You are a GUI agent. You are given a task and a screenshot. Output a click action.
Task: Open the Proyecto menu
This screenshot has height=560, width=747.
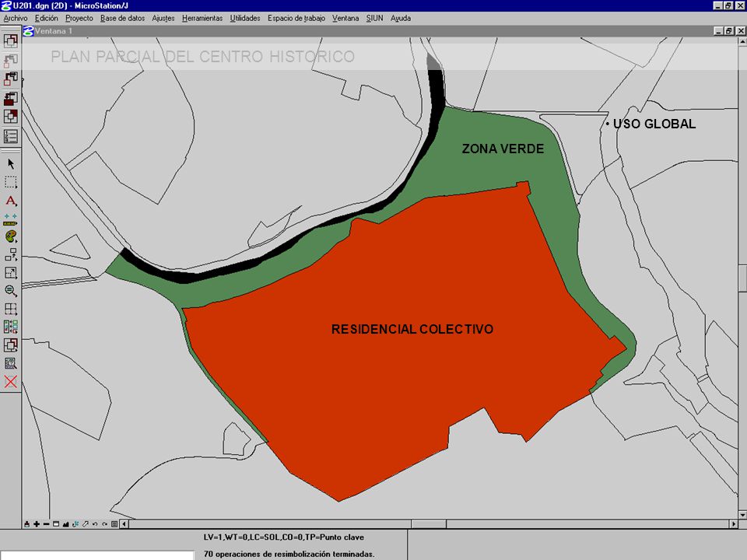(79, 18)
